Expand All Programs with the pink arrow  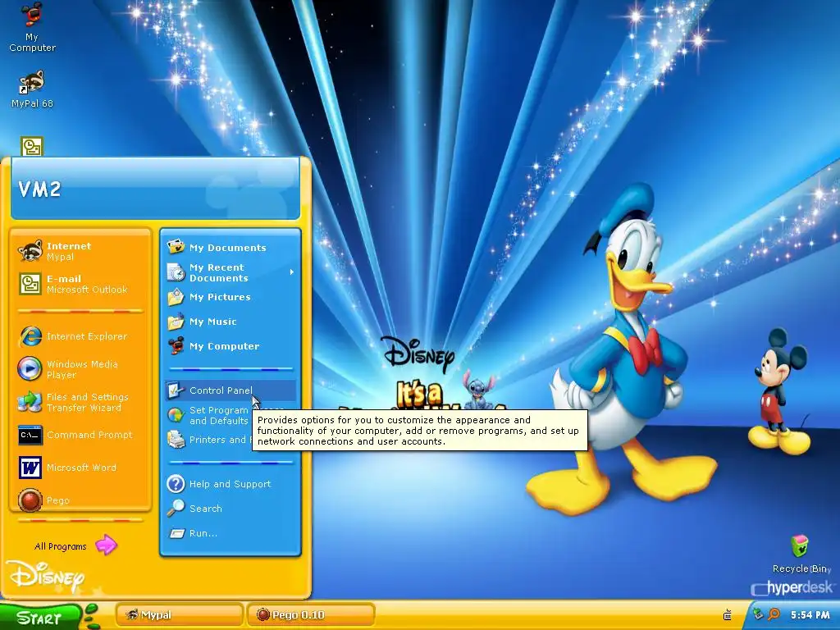point(106,546)
